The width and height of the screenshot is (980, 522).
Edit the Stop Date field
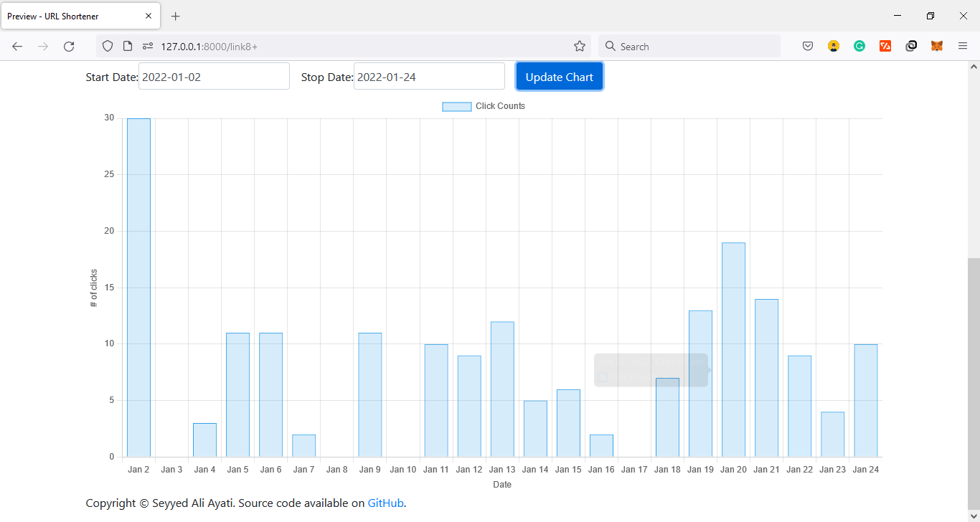[x=429, y=77]
